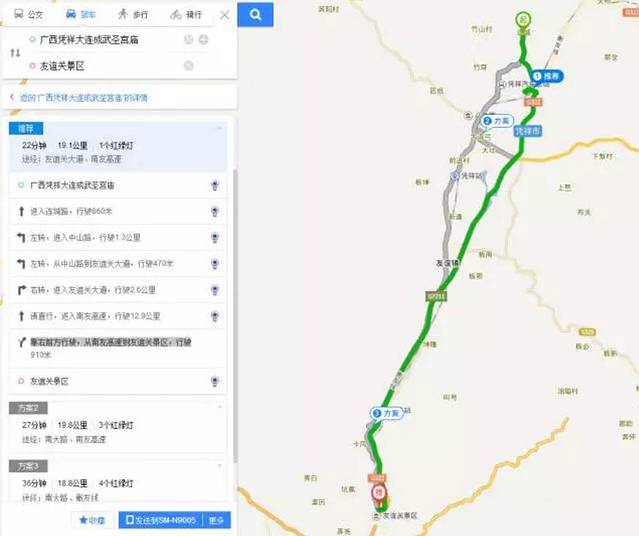Select route 3 方案 bubble on map
639x536 pixels.
386,413
